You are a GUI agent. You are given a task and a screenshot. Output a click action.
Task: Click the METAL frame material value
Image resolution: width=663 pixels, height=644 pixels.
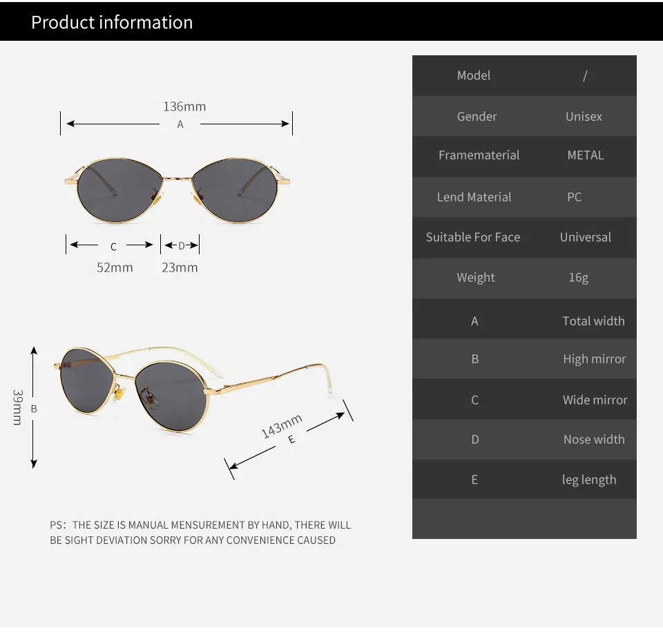click(585, 155)
